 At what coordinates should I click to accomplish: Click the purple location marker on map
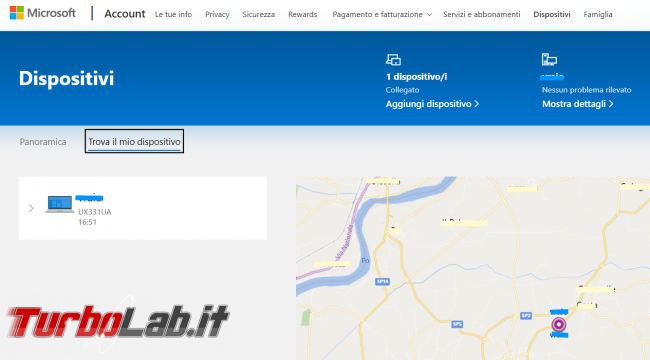[559, 324]
